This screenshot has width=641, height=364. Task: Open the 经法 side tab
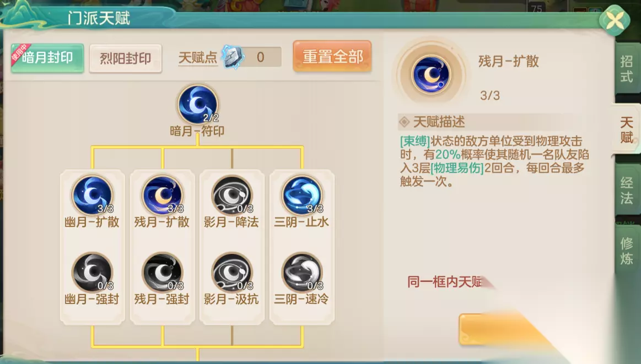tap(627, 191)
